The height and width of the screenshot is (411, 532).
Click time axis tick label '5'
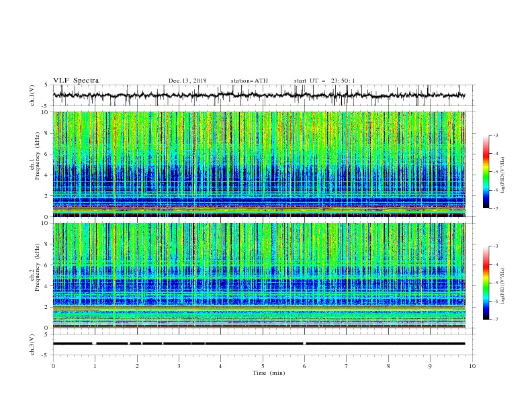(x=263, y=366)
